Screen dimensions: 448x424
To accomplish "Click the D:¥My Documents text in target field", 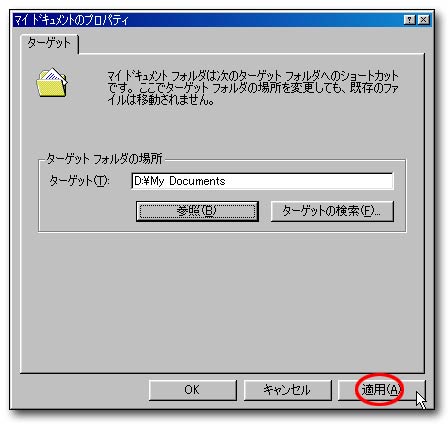I will (179, 181).
